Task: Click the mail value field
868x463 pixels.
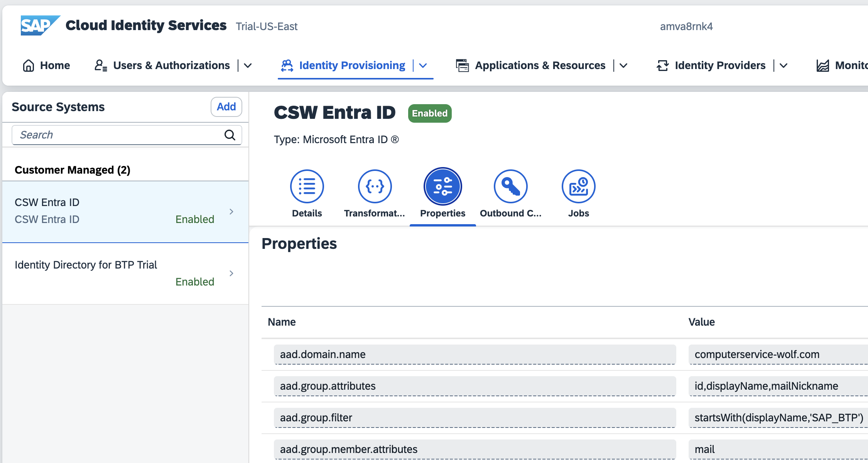Action: tap(778, 449)
